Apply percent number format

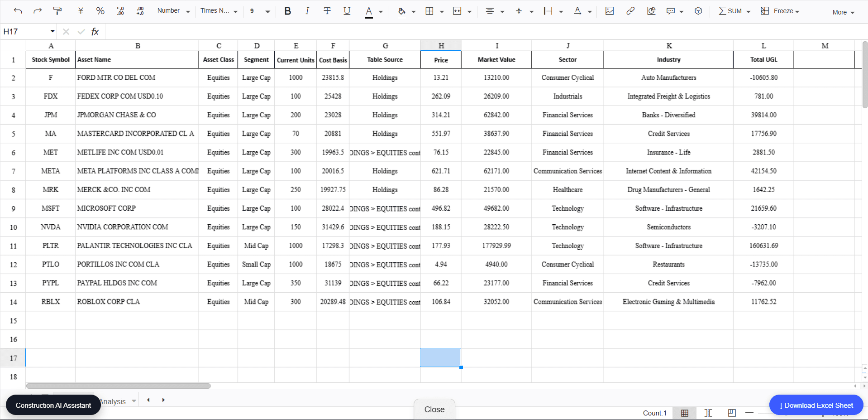click(100, 10)
